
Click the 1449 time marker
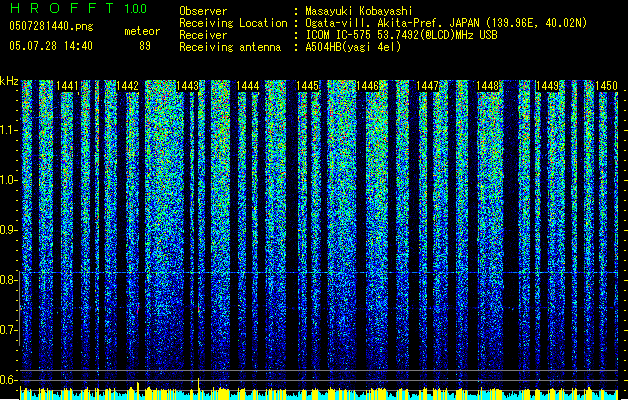click(x=548, y=86)
